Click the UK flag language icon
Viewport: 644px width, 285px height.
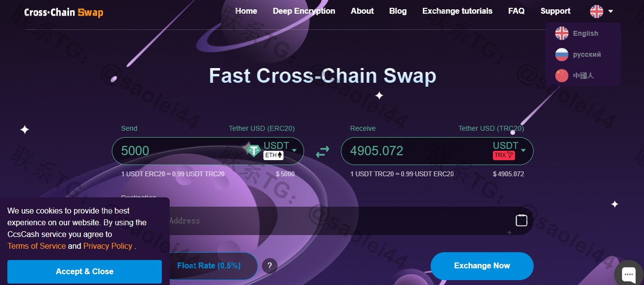coord(596,11)
